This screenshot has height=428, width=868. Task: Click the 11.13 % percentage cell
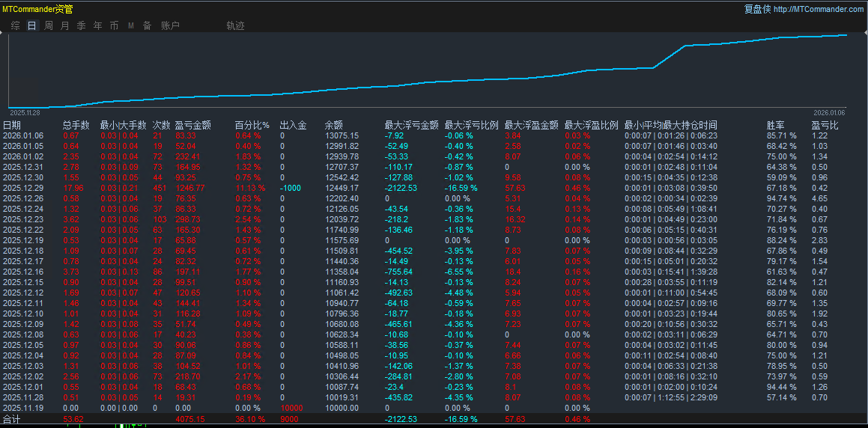[248, 188]
